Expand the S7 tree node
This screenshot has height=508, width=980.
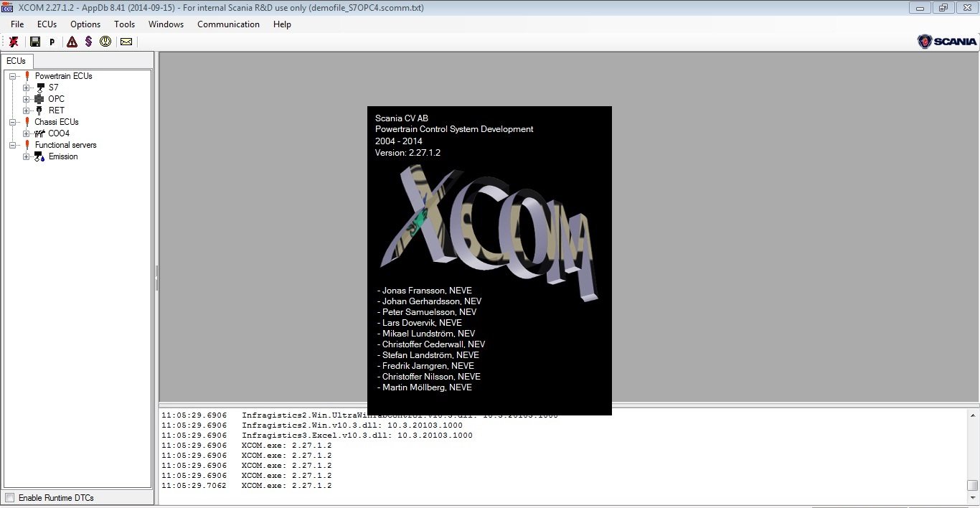tap(27, 88)
